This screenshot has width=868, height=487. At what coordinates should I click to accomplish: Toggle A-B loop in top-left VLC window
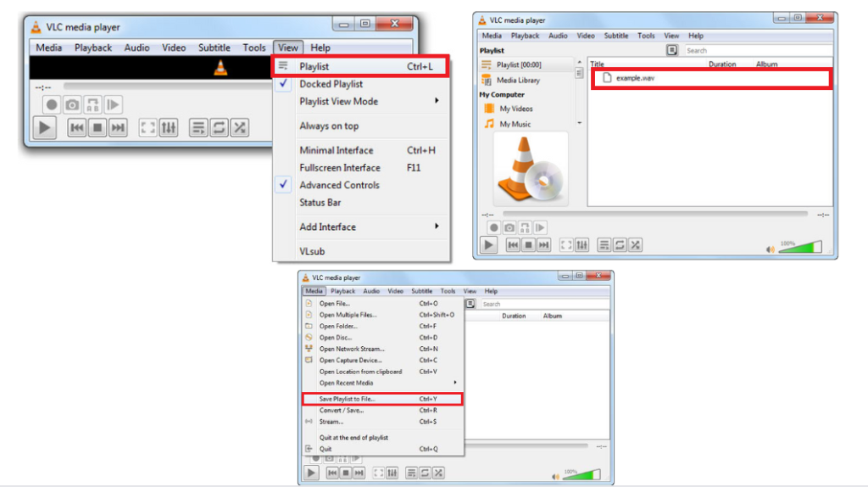point(92,104)
